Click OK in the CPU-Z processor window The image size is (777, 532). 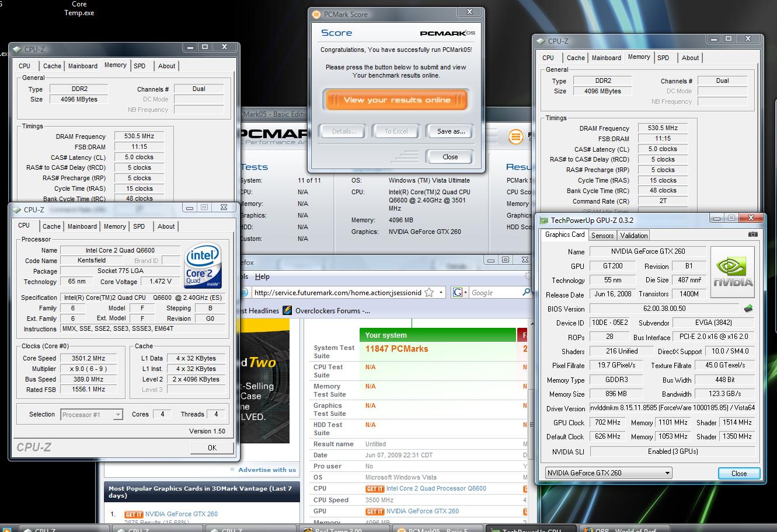(212, 448)
